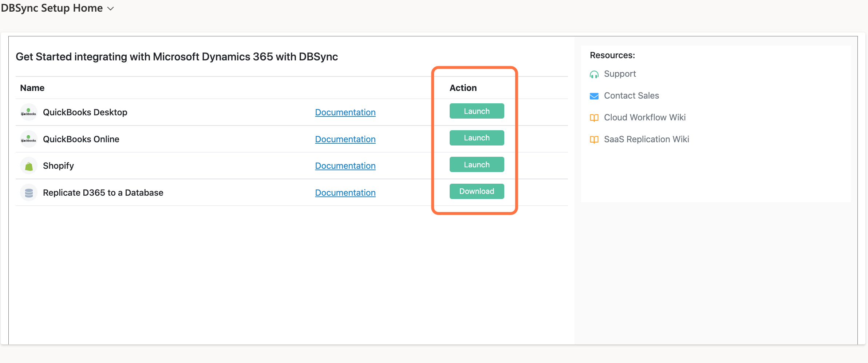
Task: Open the Cloud Workflow Wiki link
Action: 645,117
